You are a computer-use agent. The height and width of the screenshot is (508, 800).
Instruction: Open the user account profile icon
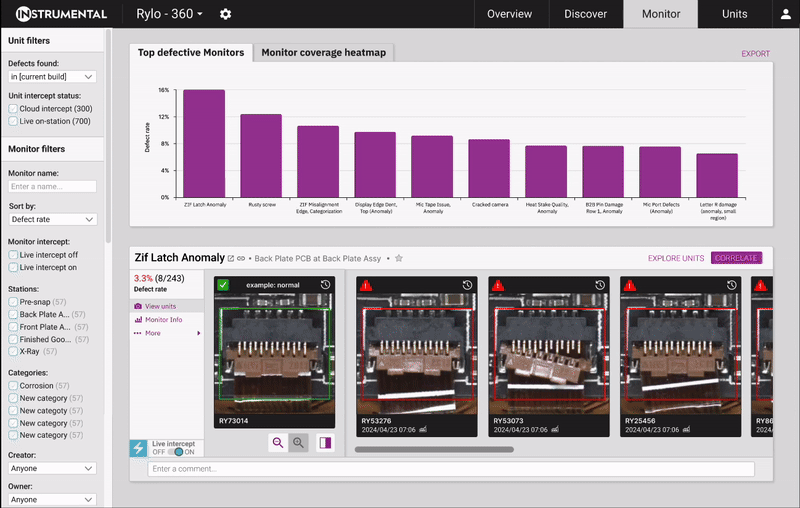pyautogui.click(x=786, y=14)
